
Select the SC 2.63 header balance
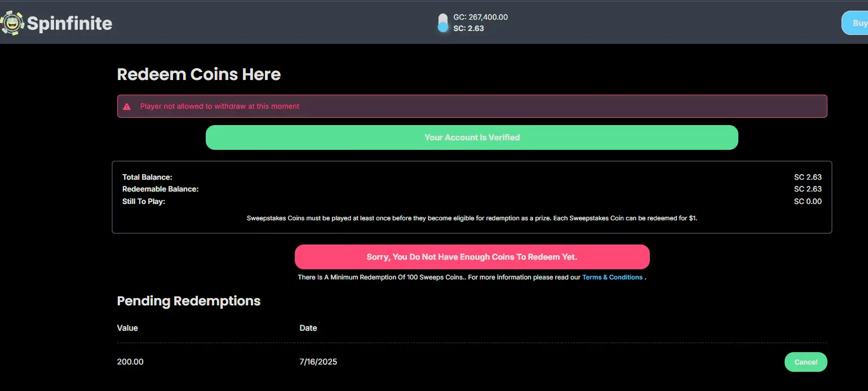(x=468, y=28)
